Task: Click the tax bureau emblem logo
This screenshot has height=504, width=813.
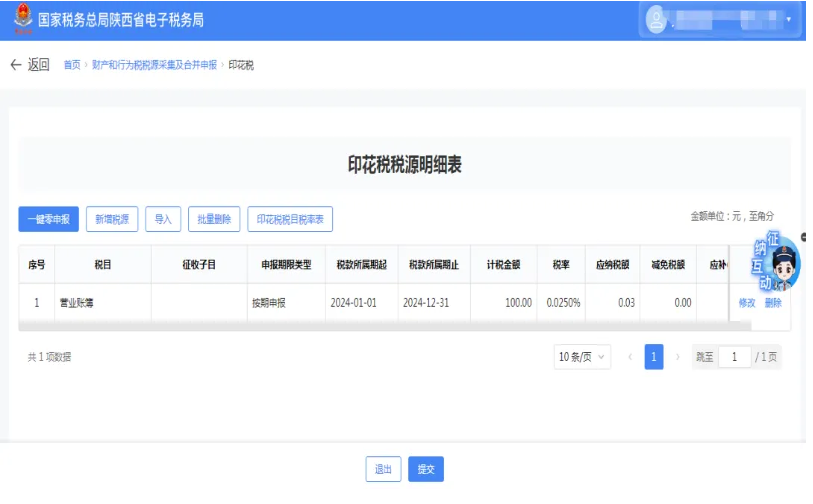Action: point(22,20)
